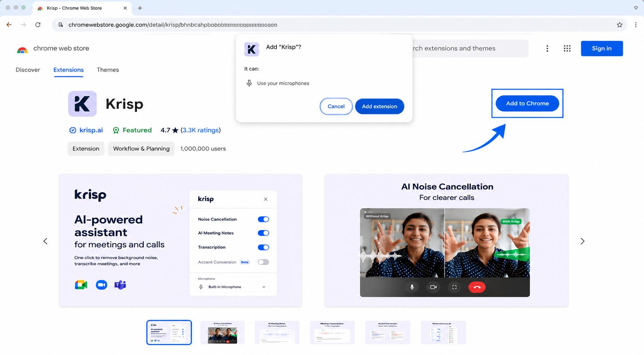644x355 pixels.
Task: Click Workflow & Planning chip
Action: (x=141, y=149)
